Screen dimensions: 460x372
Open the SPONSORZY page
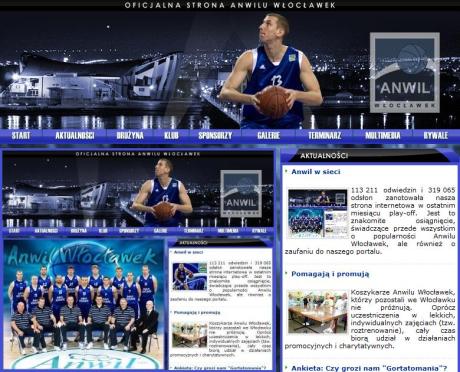(x=215, y=135)
